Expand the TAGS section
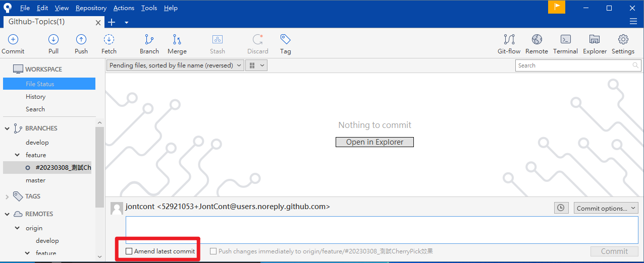 [7, 196]
